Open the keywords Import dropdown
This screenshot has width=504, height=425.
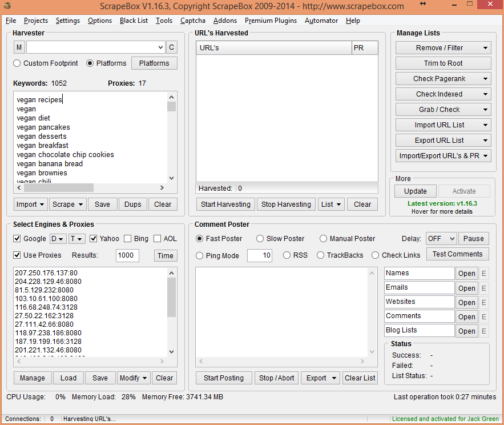click(31, 205)
